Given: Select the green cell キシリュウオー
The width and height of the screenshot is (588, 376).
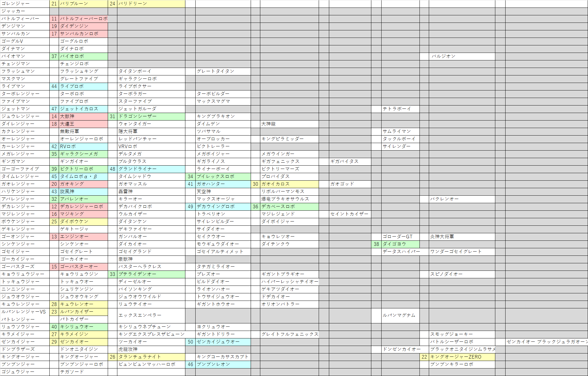Looking at the screenshot, I should [83, 327].
